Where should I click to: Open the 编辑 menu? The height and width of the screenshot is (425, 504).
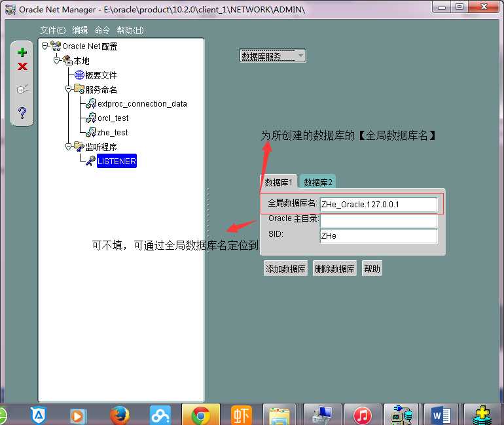[80, 30]
